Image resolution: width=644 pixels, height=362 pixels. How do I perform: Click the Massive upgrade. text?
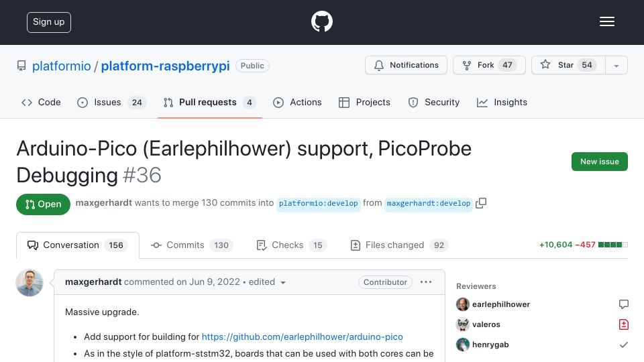[x=102, y=312]
